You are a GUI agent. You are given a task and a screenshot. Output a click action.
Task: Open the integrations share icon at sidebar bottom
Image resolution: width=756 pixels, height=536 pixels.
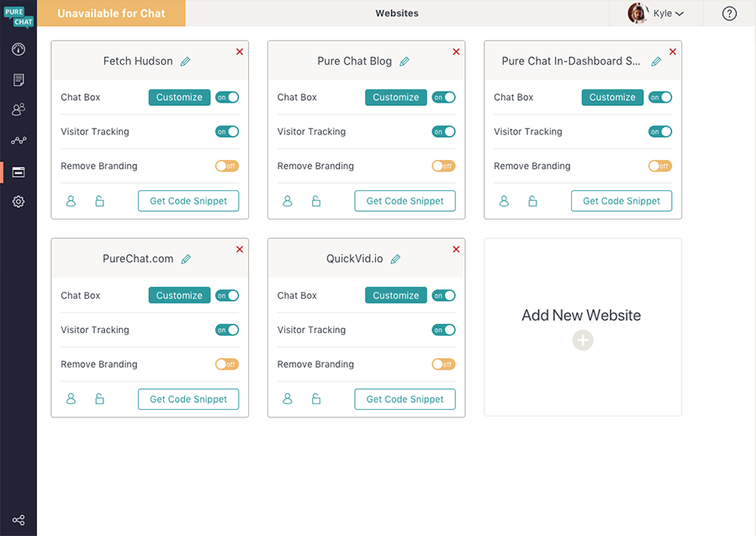tap(19, 520)
